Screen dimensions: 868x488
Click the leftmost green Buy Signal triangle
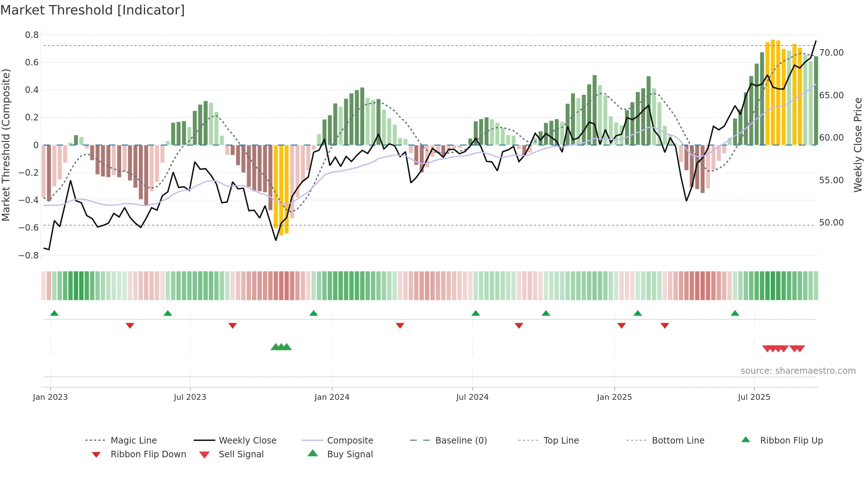pos(276,347)
